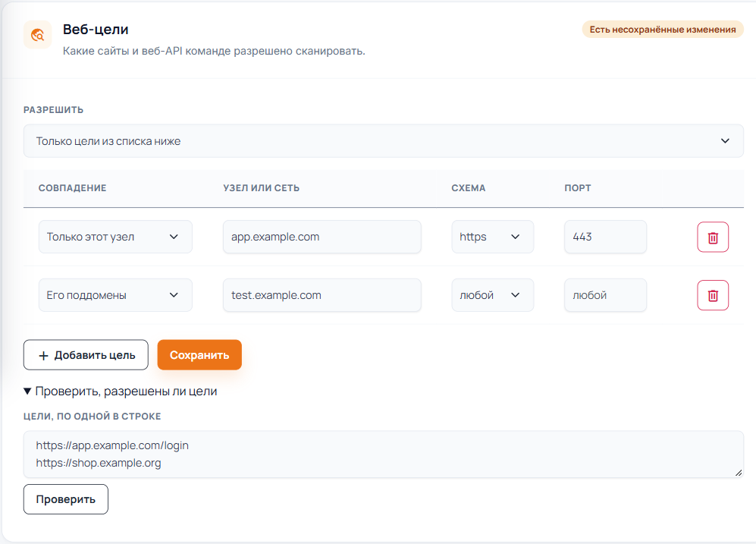Click the targets textarea with URLs
Image resolution: width=756 pixels, height=544 pixels.
coord(383,454)
